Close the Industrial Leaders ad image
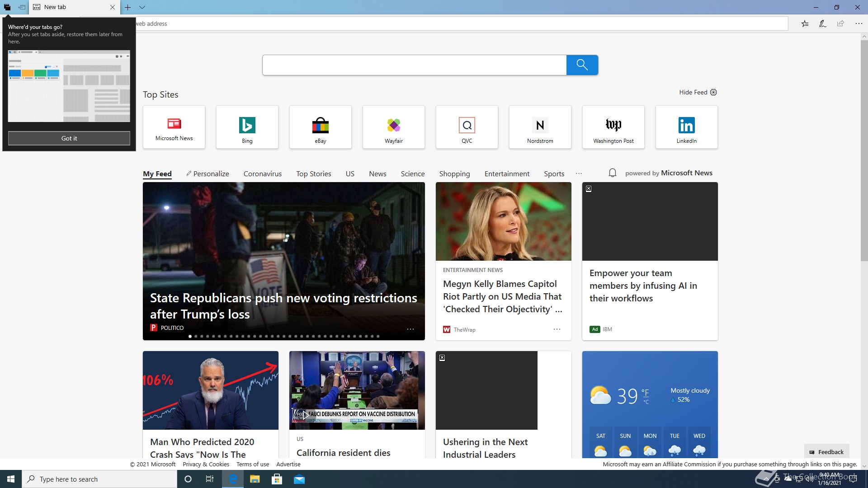Screen dimensions: 868x488 [x=442, y=358]
